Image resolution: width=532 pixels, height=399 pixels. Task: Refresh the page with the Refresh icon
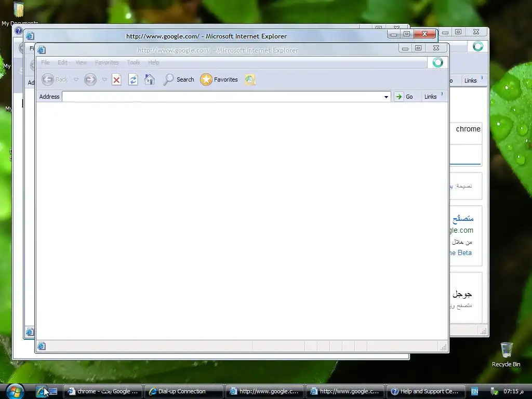point(133,79)
